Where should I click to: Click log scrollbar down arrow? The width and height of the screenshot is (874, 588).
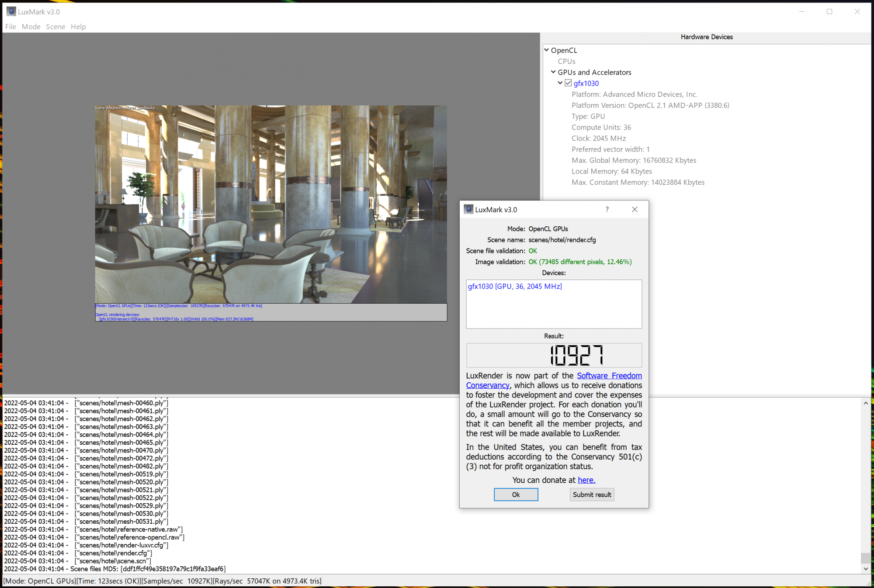point(865,569)
